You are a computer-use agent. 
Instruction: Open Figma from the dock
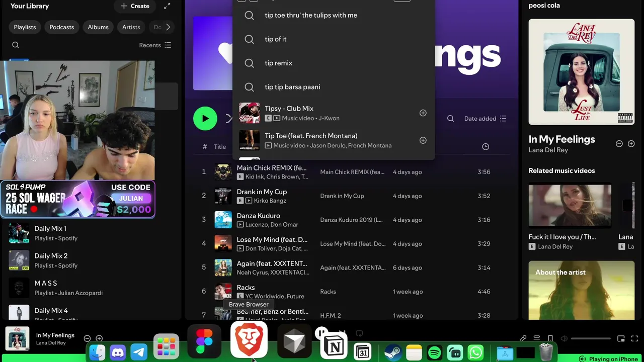click(204, 342)
